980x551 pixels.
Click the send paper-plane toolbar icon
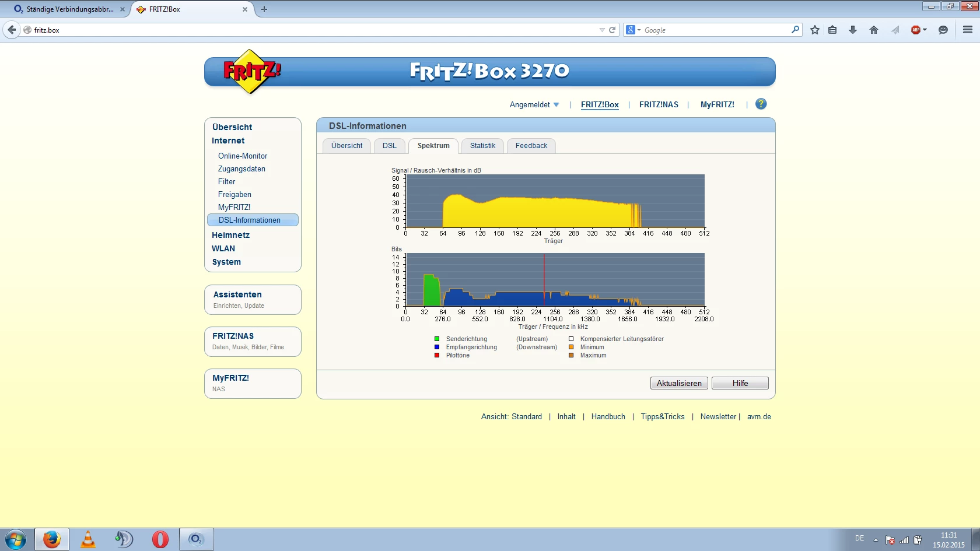pyautogui.click(x=895, y=30)
